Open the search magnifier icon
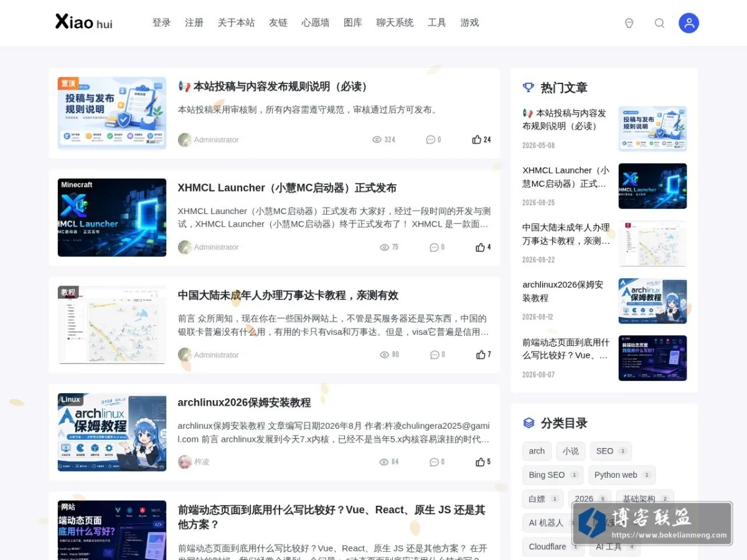Screen dimensions: 747x560 pyautogui.click(x=659, y=23)
